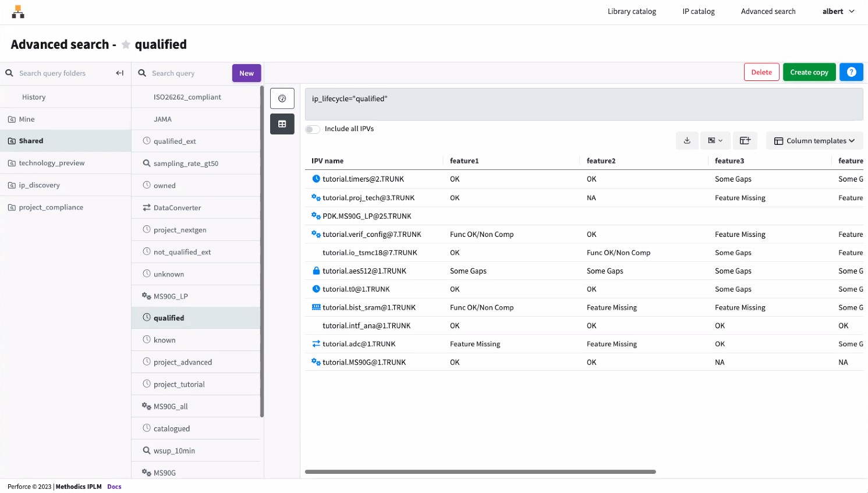
Task: Click the download results icon
Action: pyautogui.click(x=687, y=140)
